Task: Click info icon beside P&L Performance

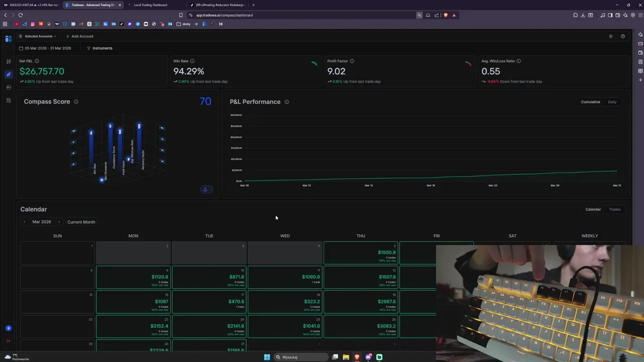Action: [x=286, y=102]
